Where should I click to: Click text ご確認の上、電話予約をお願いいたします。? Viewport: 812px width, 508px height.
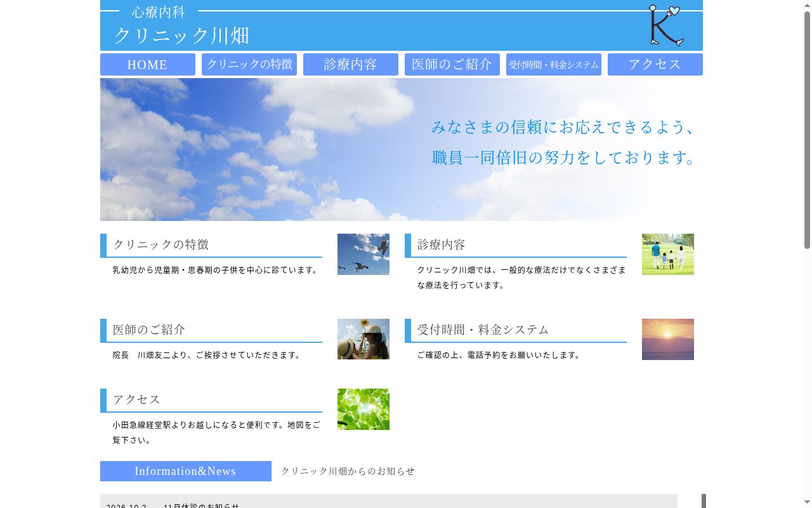tap(500, 355)
